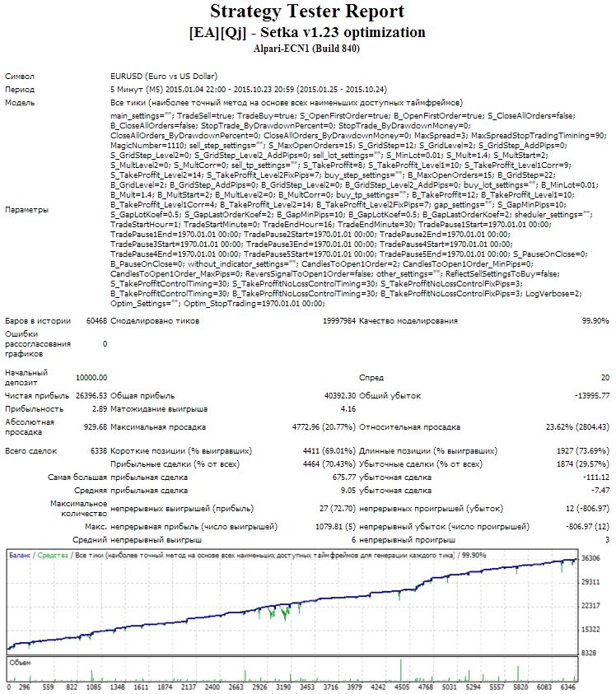Select the bars value '60468'
Viewport: 616px width, 694px height.
[96, 321]
